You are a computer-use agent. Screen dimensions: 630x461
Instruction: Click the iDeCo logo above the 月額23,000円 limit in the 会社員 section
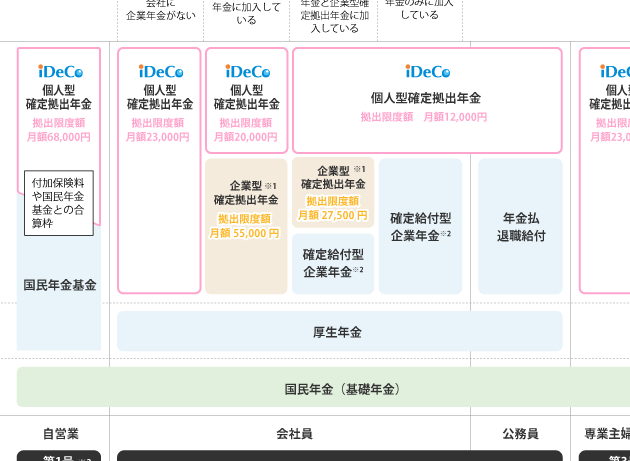point(161,72)
